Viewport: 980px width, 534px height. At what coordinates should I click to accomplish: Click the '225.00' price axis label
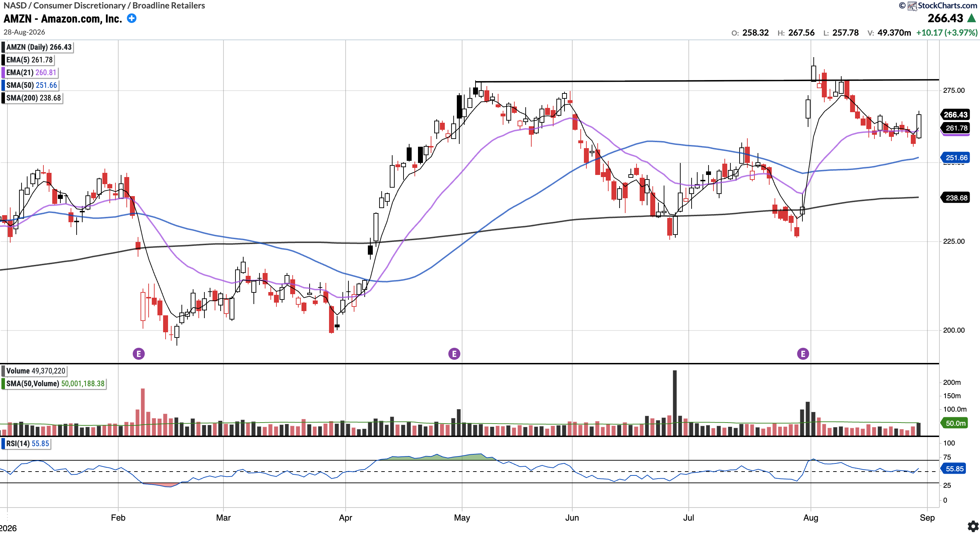pyautogui.click(x=954, y=241)
